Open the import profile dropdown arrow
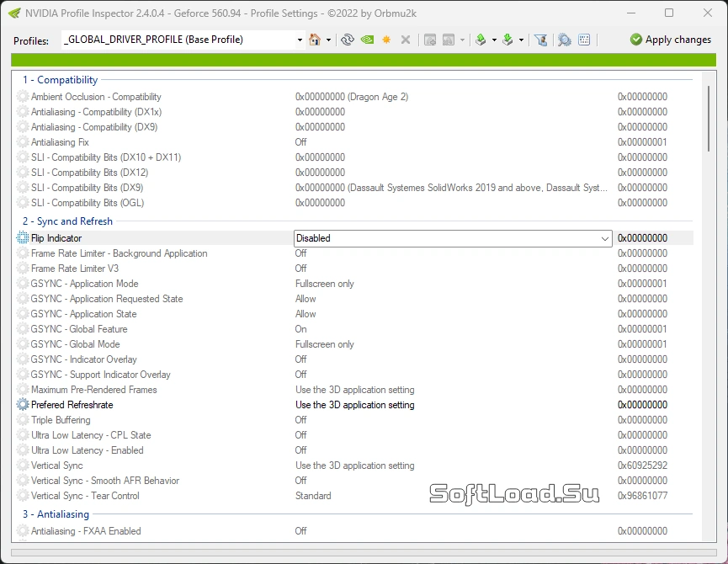 coord(521,40)
